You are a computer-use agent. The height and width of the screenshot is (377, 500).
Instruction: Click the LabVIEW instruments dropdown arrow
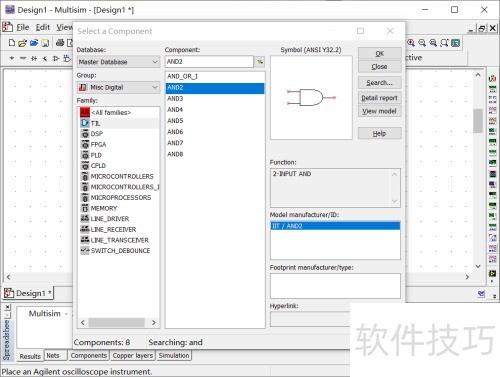(492, 281)
